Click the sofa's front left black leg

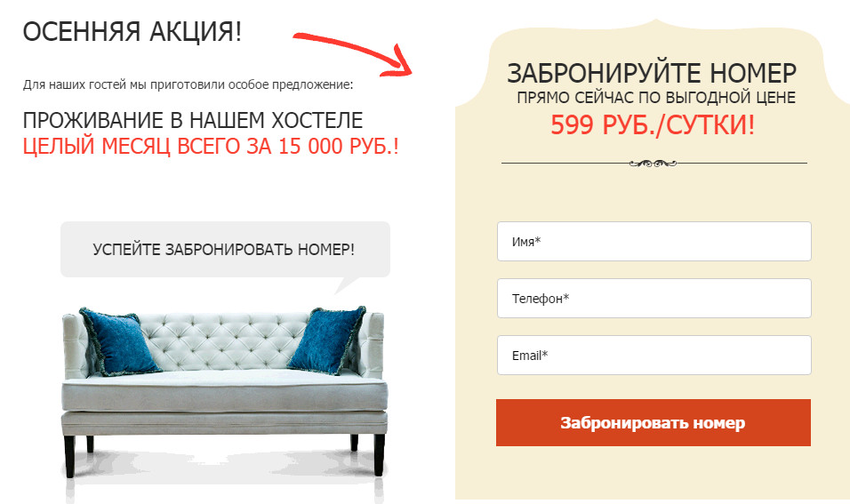point(69,456)
